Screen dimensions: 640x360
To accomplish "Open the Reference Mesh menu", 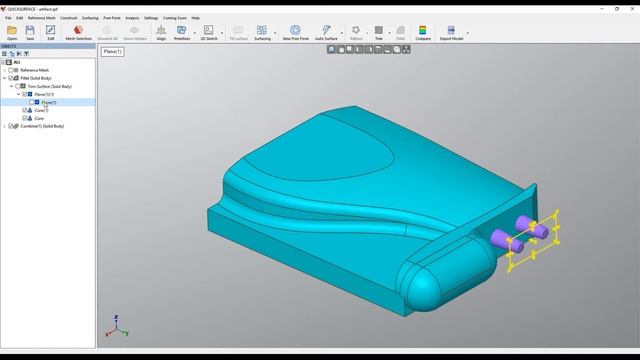I will 42,18.
